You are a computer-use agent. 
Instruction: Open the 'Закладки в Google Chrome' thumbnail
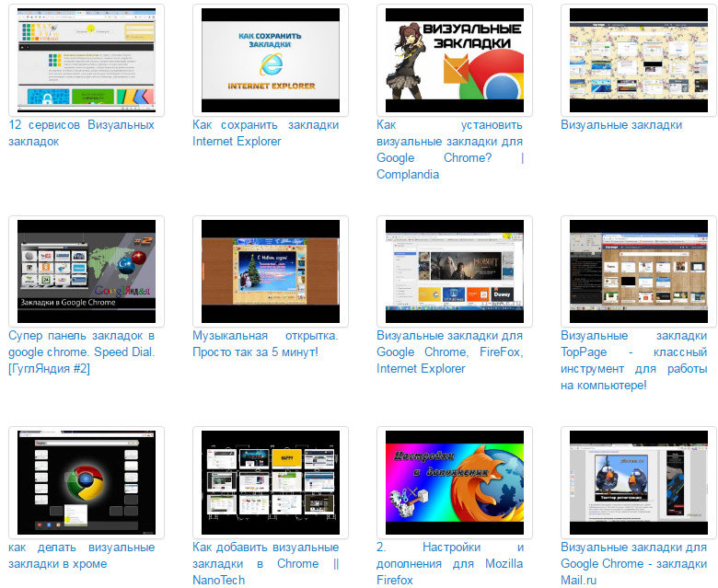87,271
